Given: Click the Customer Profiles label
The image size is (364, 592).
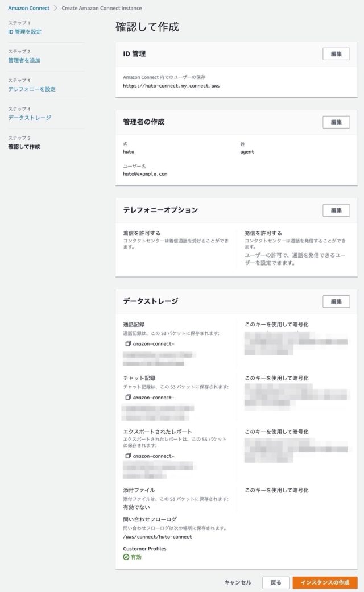Looking at the screenshot, I should click(x=144, y=549).
